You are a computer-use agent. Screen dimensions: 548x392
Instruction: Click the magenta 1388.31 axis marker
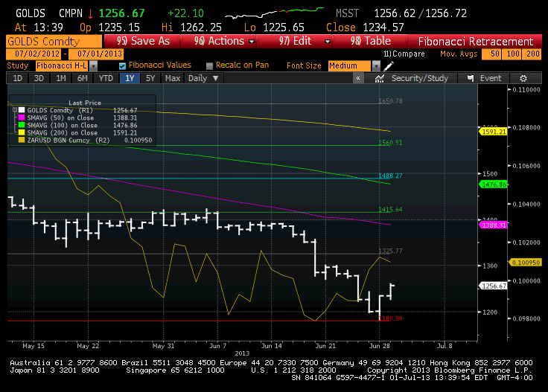tap(493, 225)
